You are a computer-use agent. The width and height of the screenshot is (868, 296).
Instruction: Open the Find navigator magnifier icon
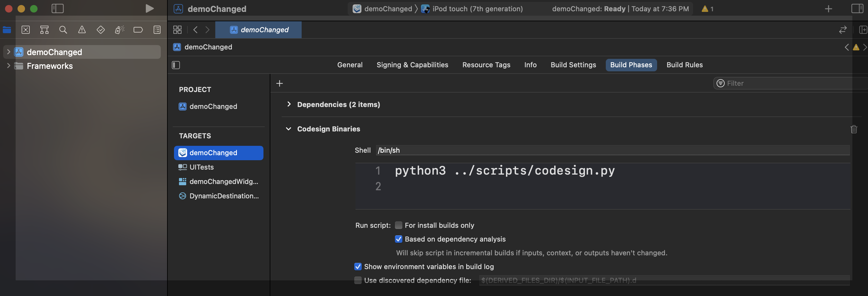click(63, 30)
